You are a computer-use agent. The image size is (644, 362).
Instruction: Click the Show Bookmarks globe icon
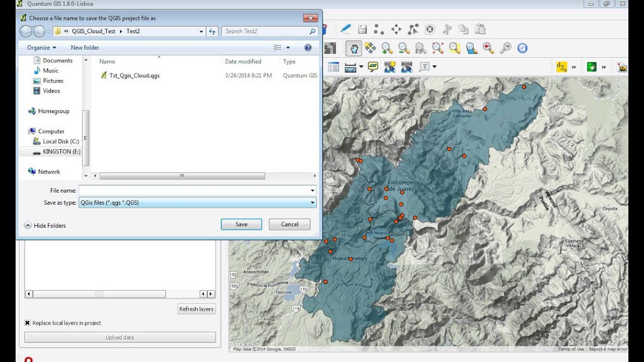tap(407, 67)
